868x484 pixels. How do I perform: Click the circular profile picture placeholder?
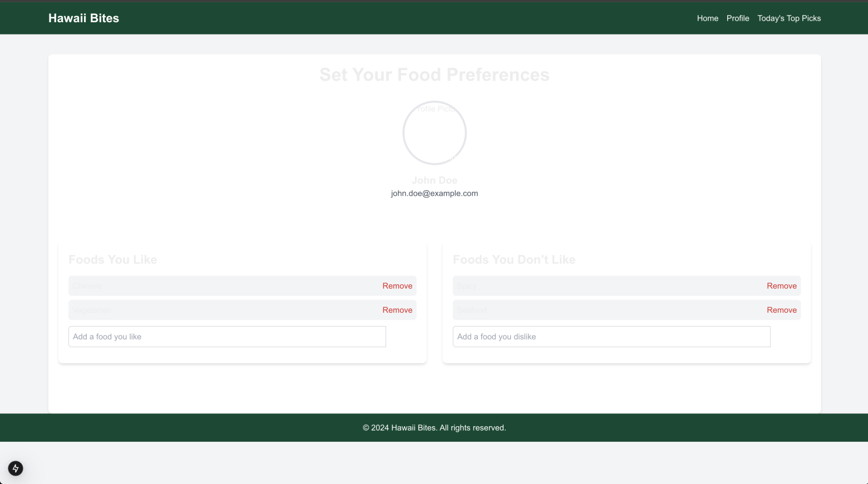(x=435, y=132)
